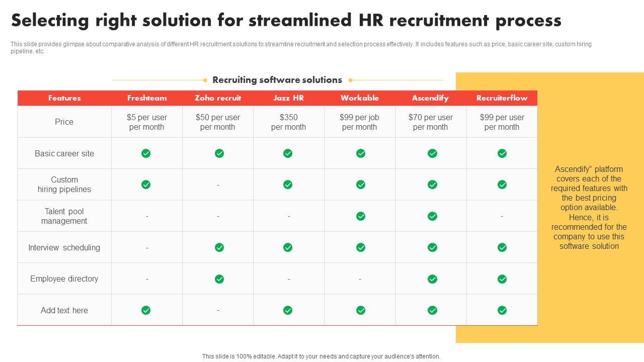Click Workable's Basic career site checkmark
This screenshot has height=362, width=644.
pyautogui.click(x=361, y=153)
